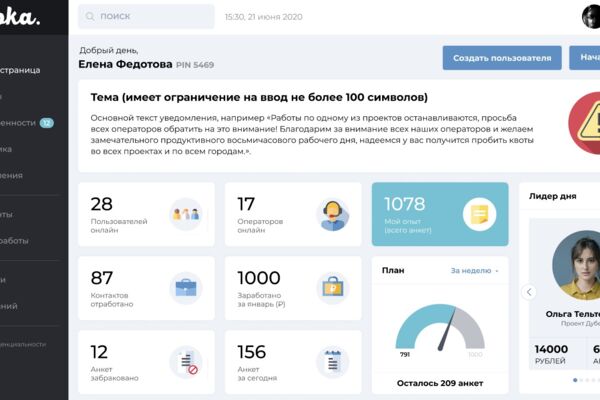Click the PIN 5469 label
Viewport: 600px width, 400px height.
(x=195, y=65)
